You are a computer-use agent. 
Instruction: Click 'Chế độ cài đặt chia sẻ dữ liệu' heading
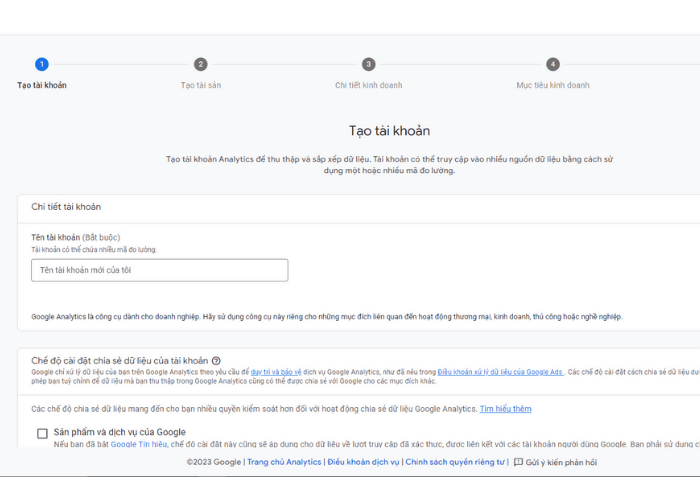click(x=120, y=361)
